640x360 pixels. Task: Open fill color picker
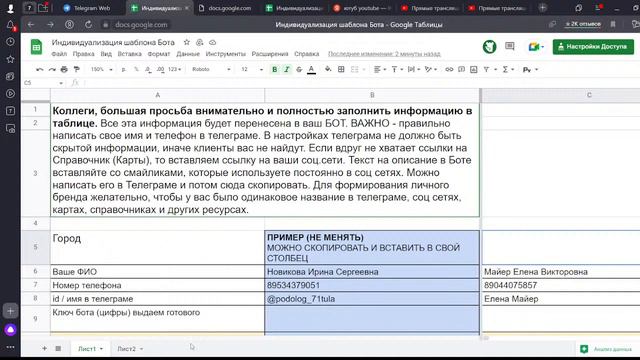pos(328,70)
